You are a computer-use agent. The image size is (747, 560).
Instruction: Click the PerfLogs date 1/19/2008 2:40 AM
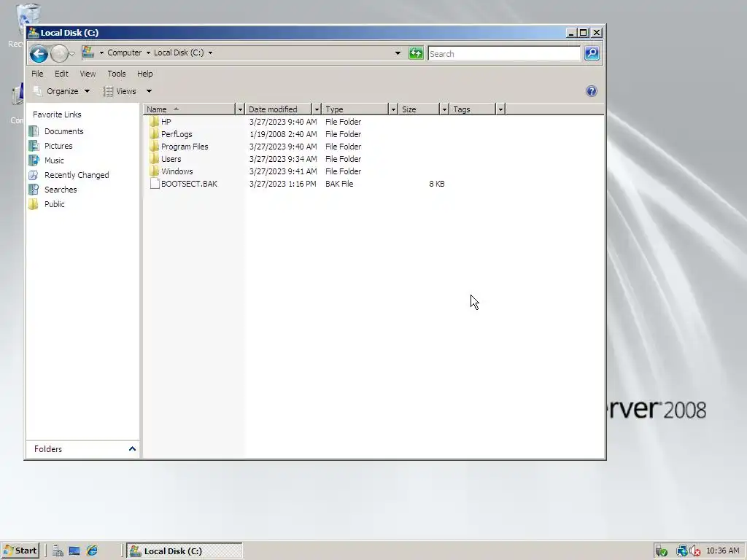tap(283, 134)
